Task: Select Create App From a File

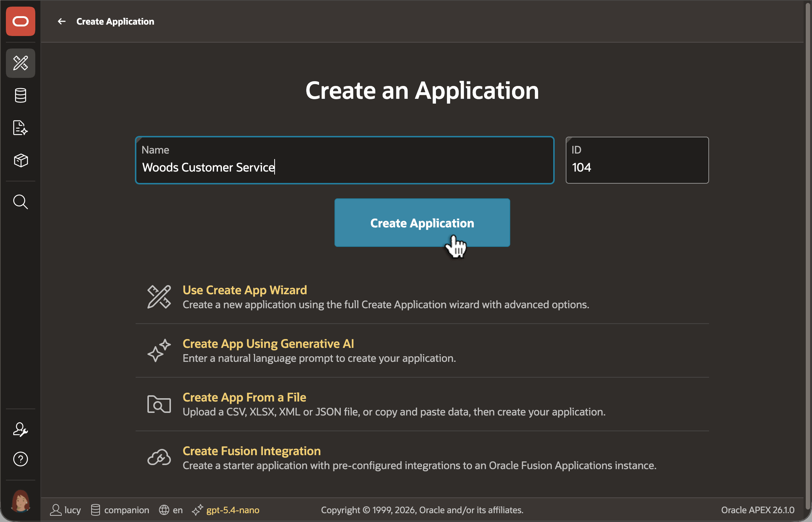Action: click(x=244, y=397)
